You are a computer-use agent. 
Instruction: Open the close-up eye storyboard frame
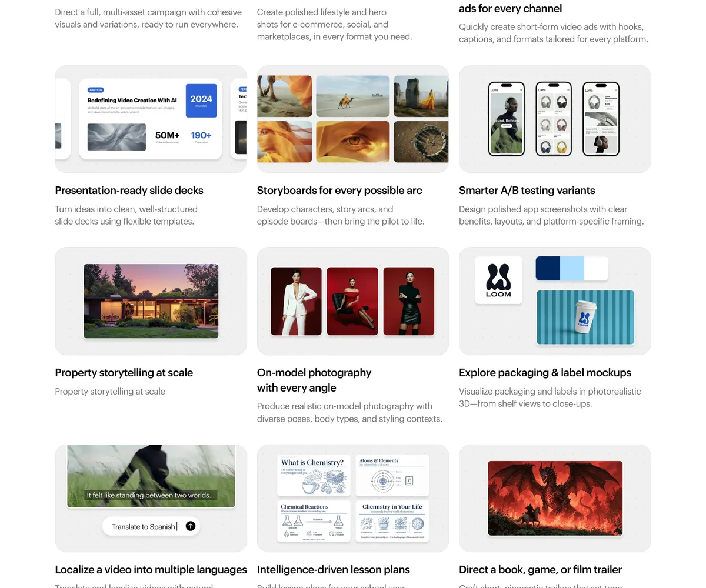[353, 142]
